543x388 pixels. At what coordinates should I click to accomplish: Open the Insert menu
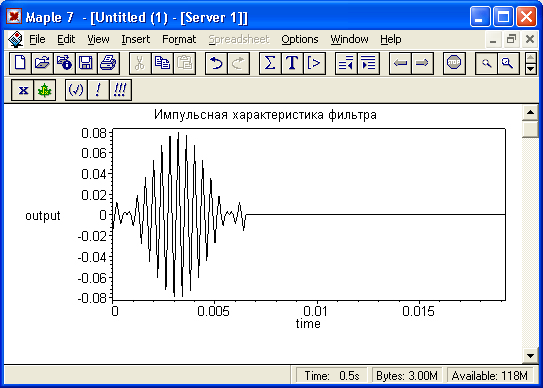pyautogui.click(x=135, y=39)
